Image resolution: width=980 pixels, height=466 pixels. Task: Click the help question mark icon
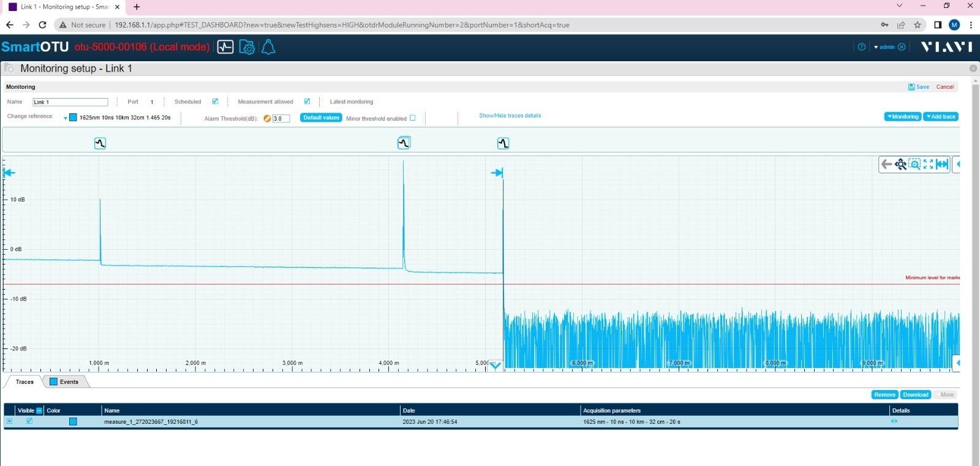pos(862,47)
